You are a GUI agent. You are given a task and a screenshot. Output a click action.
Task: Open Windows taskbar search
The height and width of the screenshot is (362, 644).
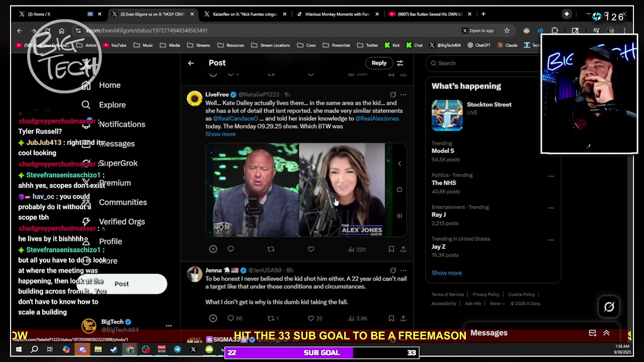[35, 349]
